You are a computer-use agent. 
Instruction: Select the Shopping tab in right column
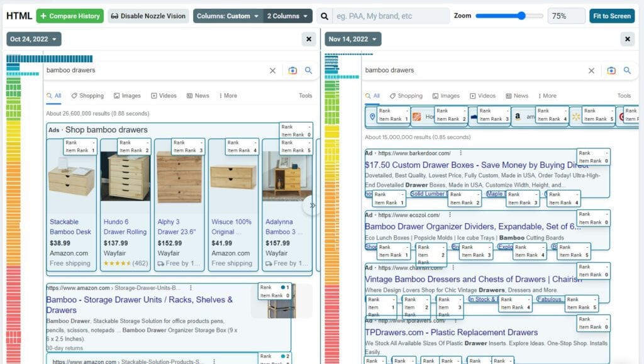tap(406, 96)
